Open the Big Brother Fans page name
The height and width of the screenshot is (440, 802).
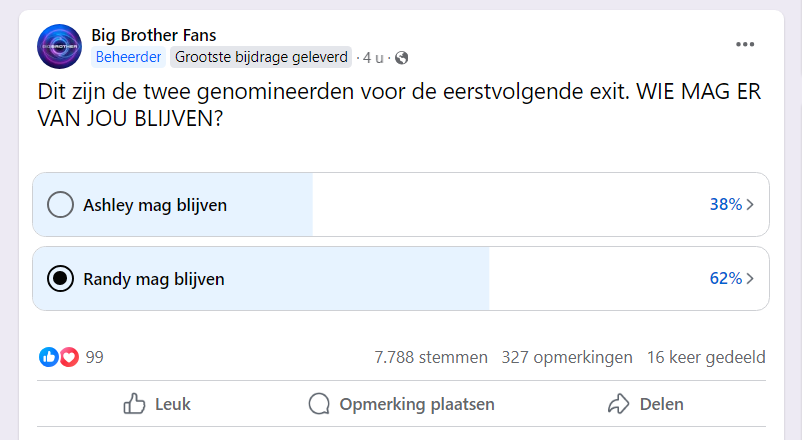153,35
